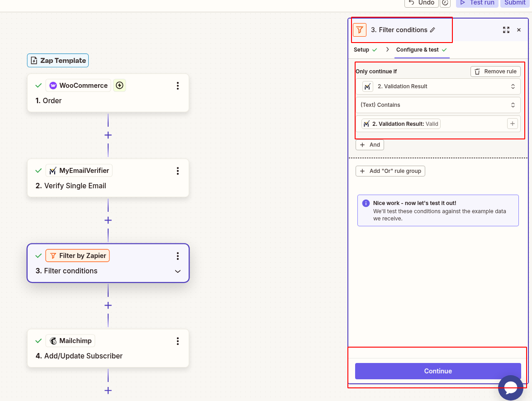
Task: Switch to the Setup tab
Action: point(362,50)
